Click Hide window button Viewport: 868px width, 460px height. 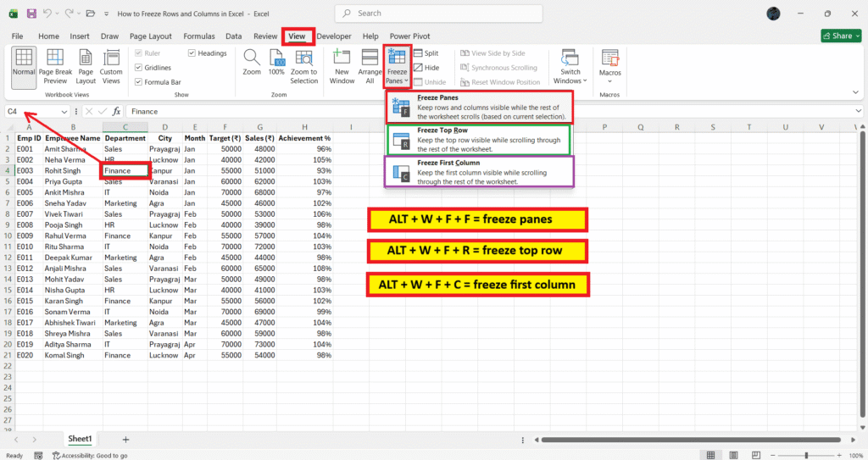[x=426, y=68]
